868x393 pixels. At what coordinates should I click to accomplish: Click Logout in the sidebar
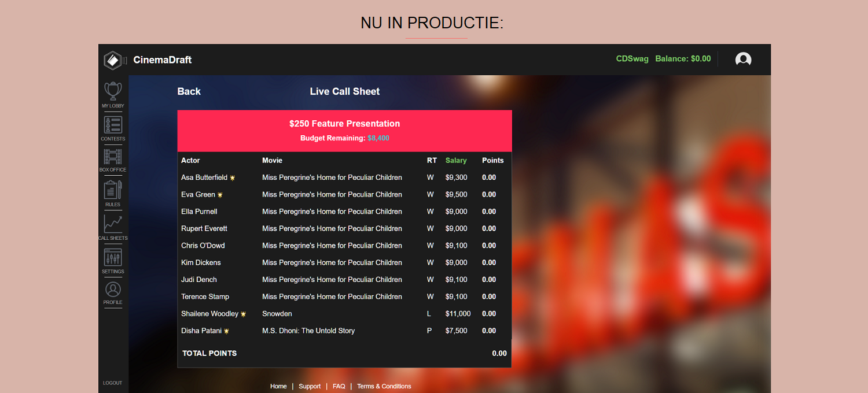[x=113, y=383]
